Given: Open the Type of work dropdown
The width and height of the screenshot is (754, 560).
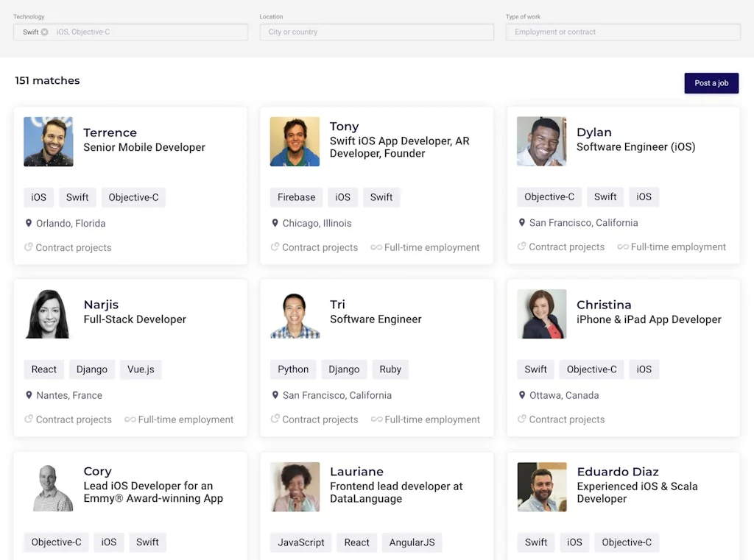Looking at the screenshot, I should click(622, 32).
